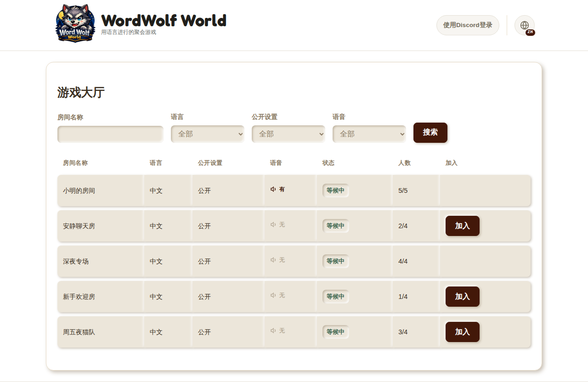588x382 pixels.
Task: Click the 用语言进行的聚会游戏 tagline
Action: tap(129, 33)
